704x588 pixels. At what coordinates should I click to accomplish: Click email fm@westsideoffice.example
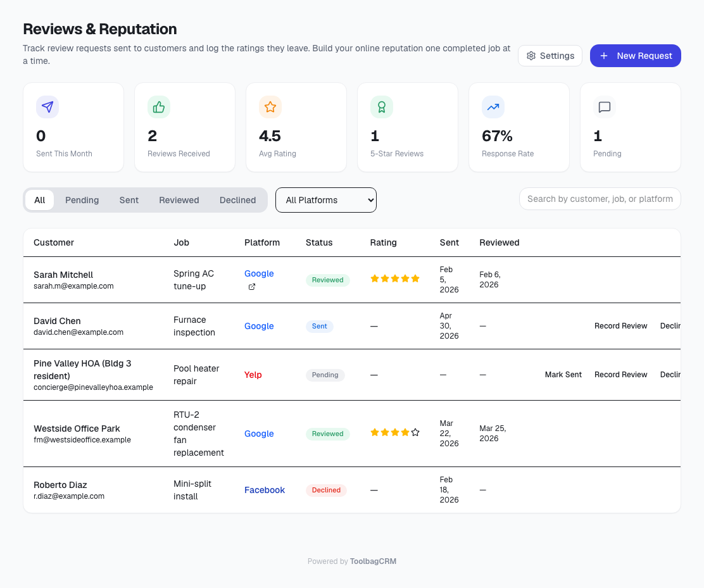click(82, 440)
